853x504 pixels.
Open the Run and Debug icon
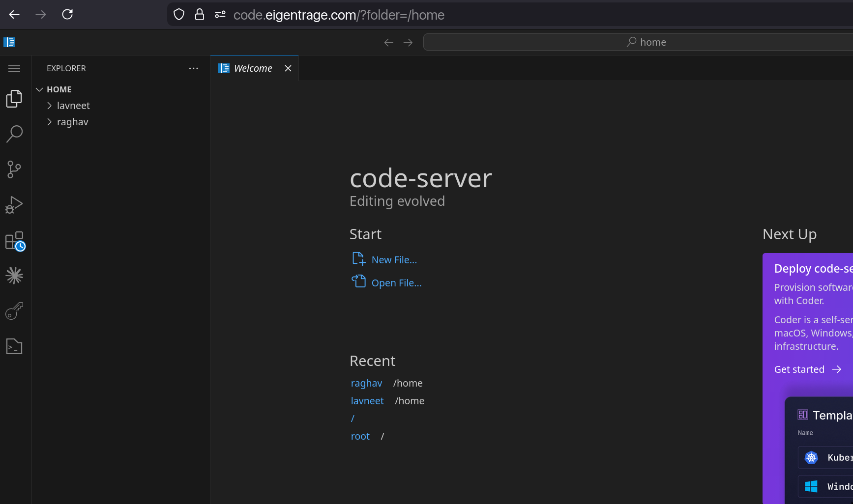tap(14, 205)
